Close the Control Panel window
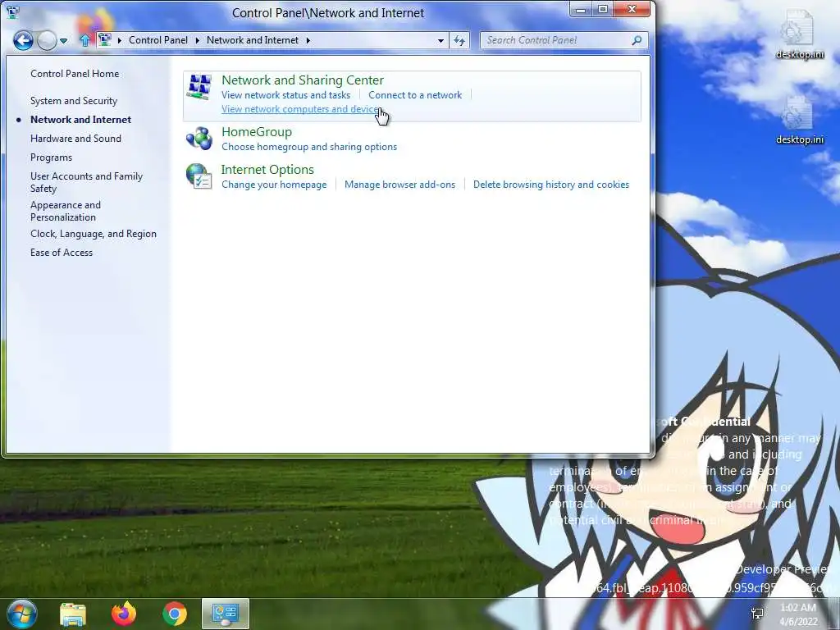Viewport: 840px width, 630px height. pyautogui.click(x=632, y=9)
